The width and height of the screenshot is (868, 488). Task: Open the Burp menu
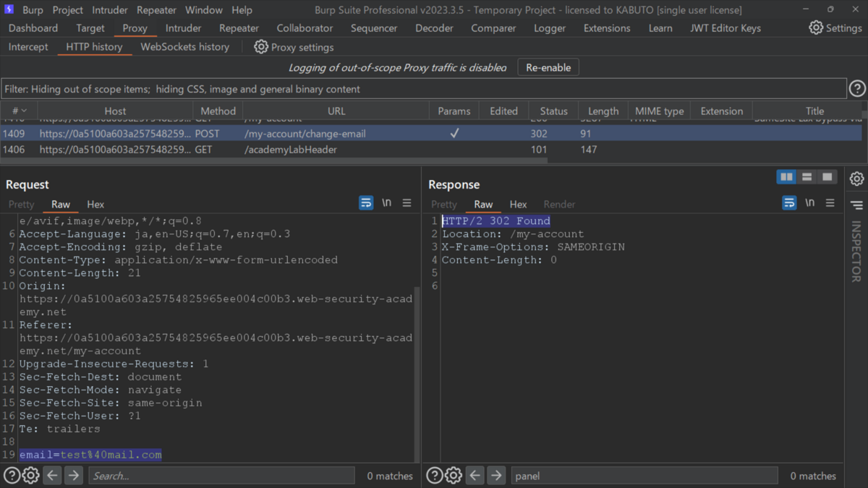(33, 10)
